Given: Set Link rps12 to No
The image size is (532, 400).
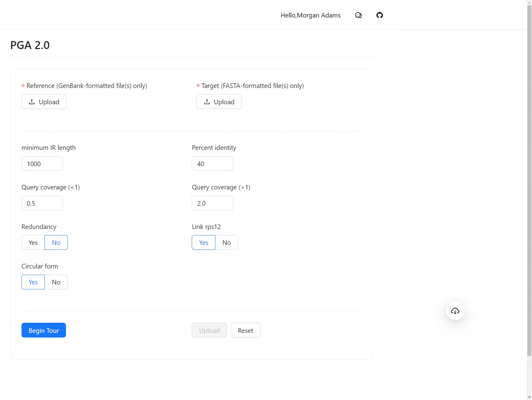Looking at the screenshot, I should coord(227,242).
